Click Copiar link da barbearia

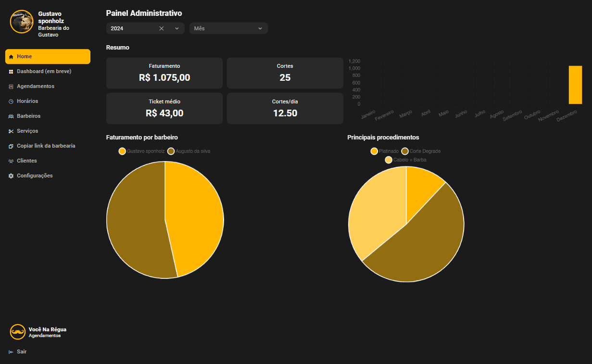point(48,146)
